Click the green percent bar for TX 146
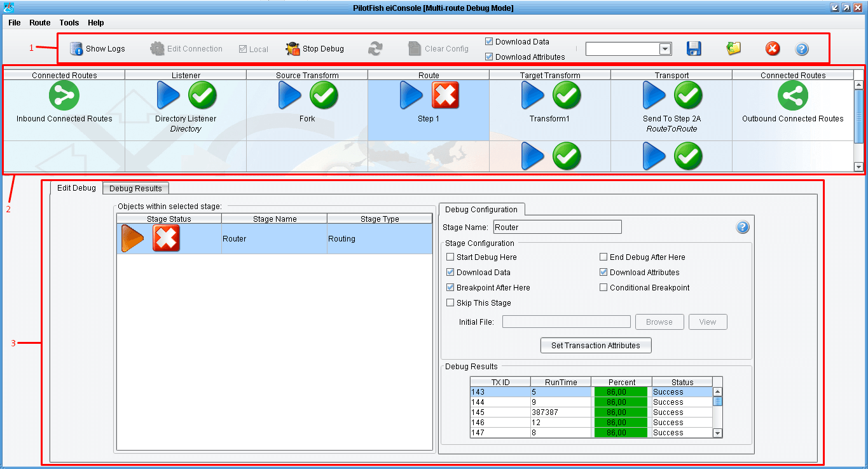 tap(621, 423)
